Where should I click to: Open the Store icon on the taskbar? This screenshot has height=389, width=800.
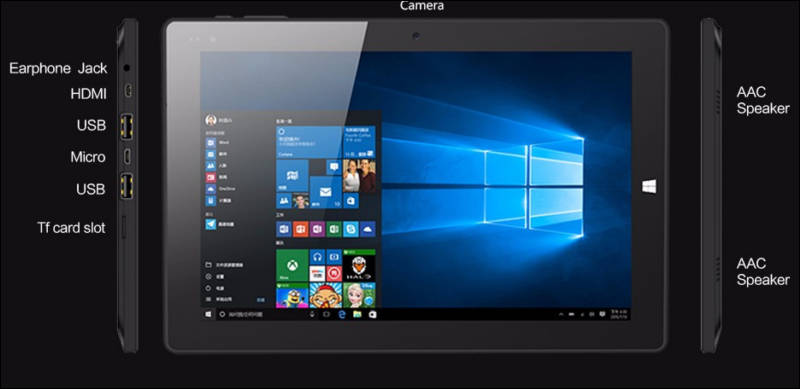[x=372, y=314]
